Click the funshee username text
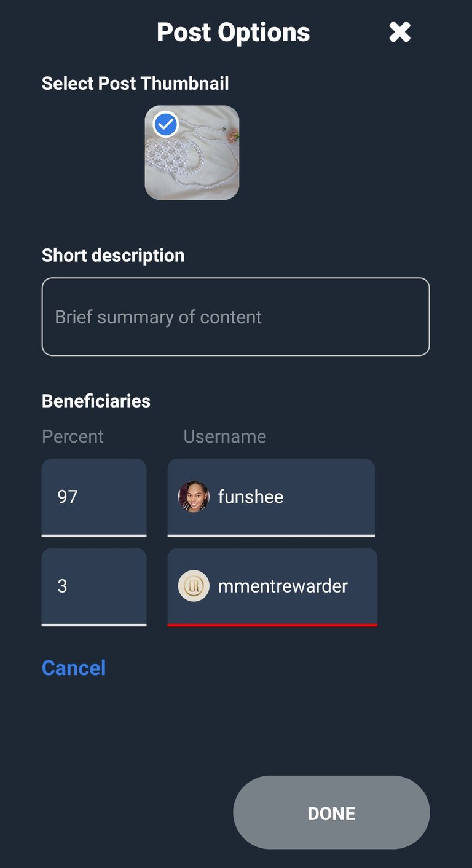This screenshot has height=868, width=472. point(251,497)
